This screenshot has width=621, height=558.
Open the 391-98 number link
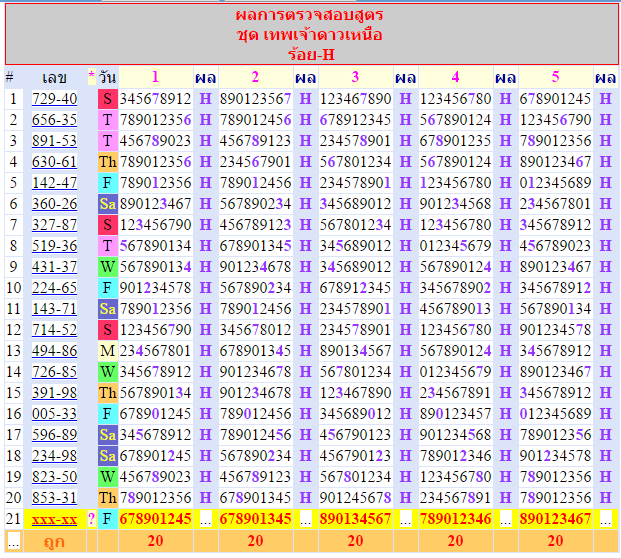pos(54,393)
